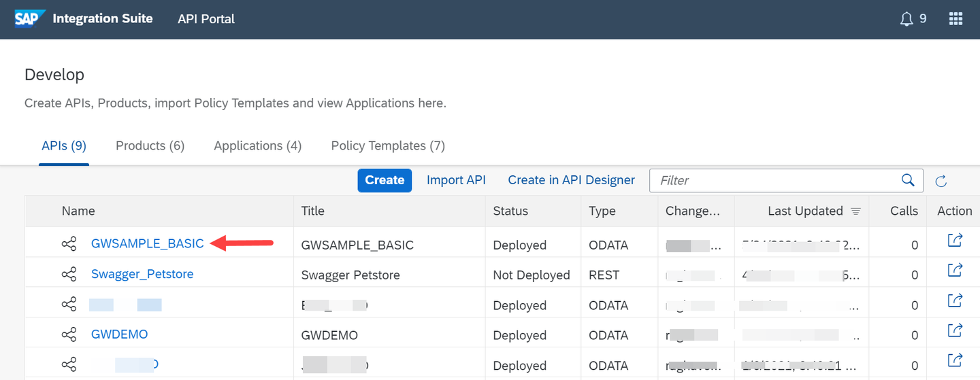Viewport: 980px width, 380px height.
Task: Select 'GWDEMO' title cell
Action: coord(329,335)
